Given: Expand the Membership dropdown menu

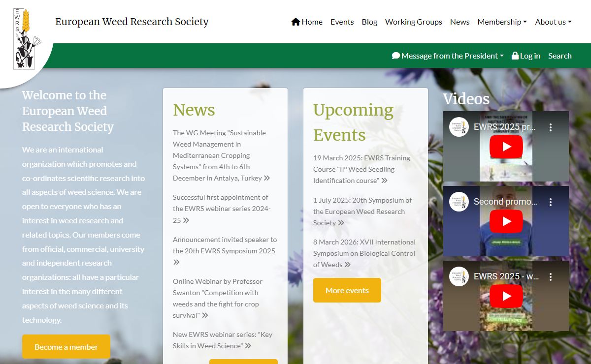Looking at the screenshot, I should pyautogui.click(x=502, y=22).
